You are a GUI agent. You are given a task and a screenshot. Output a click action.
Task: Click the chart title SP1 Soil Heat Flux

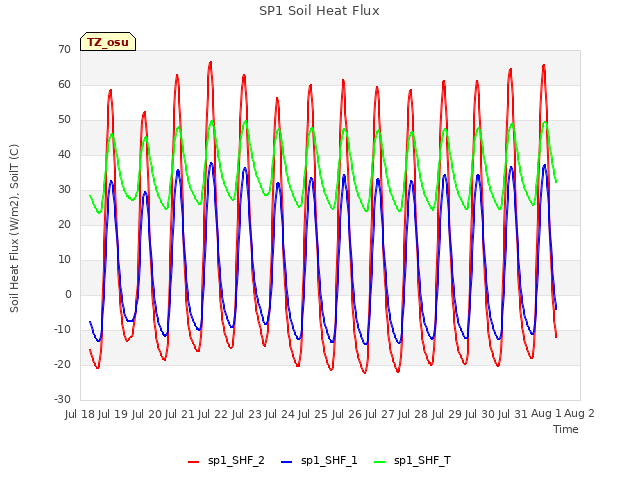pos(319,11)
